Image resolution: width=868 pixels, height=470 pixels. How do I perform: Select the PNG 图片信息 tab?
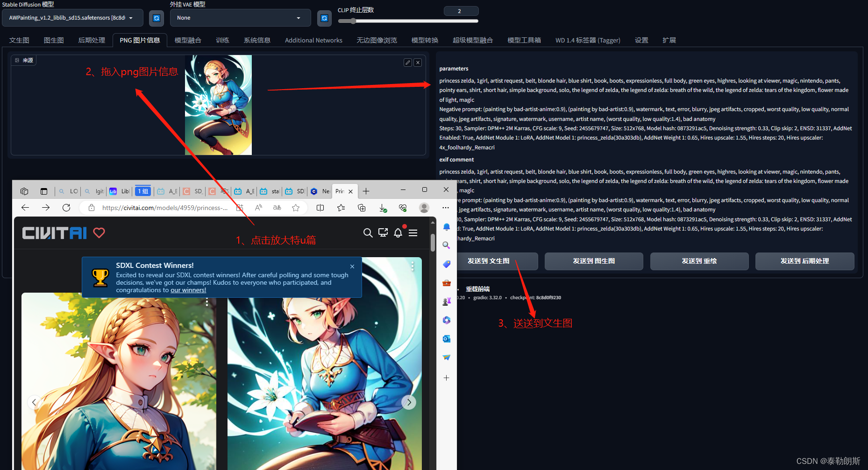tap(140, 41)
